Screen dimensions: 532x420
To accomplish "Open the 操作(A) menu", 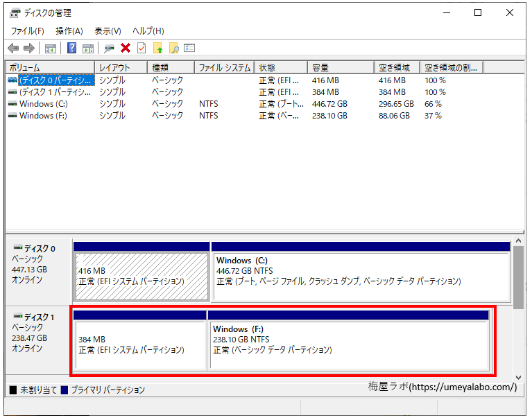I will 69,31.
